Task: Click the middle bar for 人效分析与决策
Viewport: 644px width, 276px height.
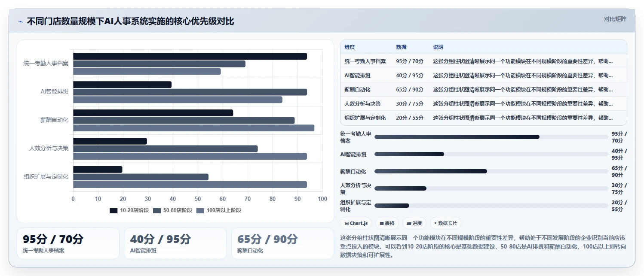Action: [166, 149]
